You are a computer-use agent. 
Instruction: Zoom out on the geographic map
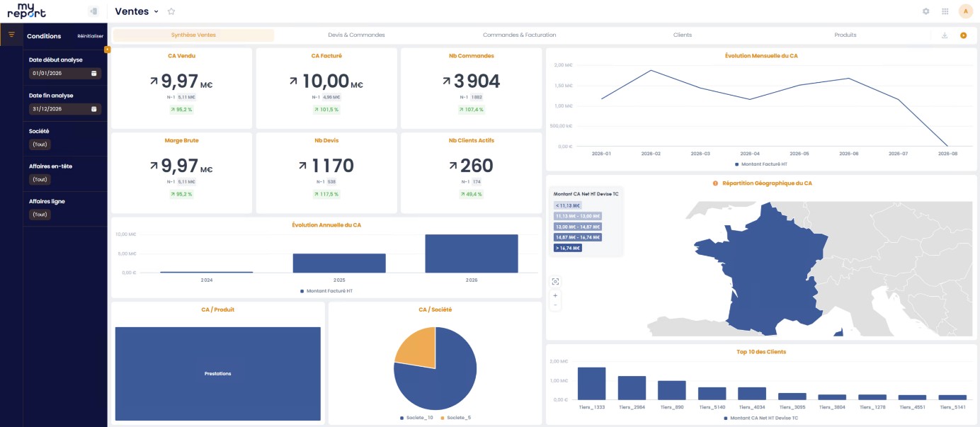pyautogui.click(x=555, y=305)
